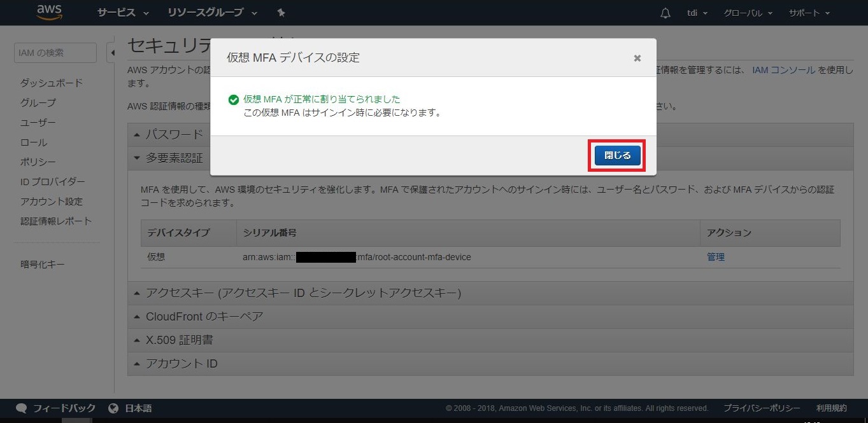Expand the X.509 証明書 section
This screenshot has width=868, height=423.
click(179, 340)
